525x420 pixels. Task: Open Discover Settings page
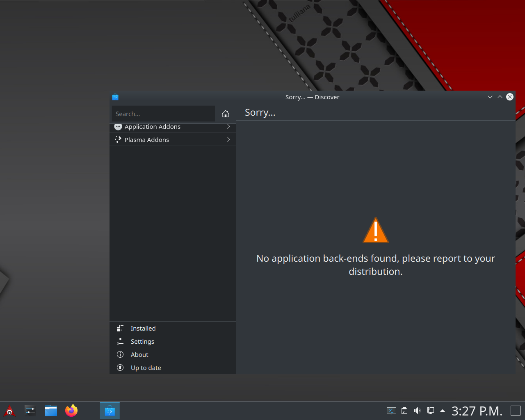tap(173, 341)
